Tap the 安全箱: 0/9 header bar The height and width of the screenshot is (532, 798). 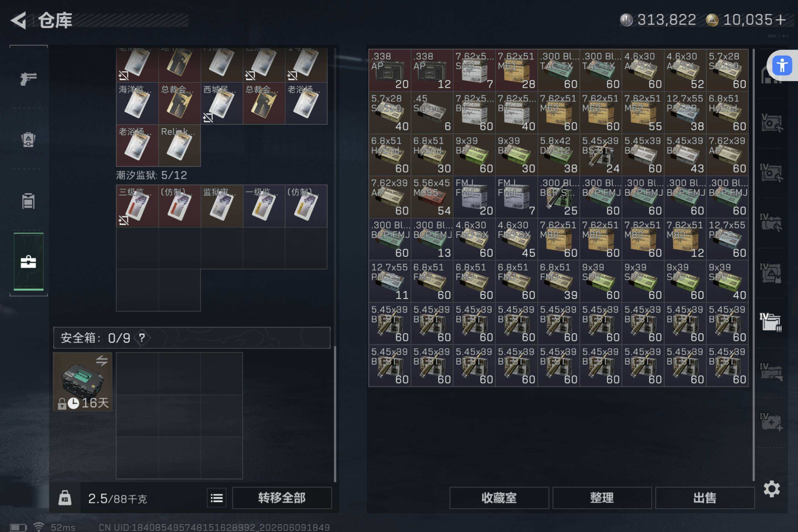[x=192, y=337]
